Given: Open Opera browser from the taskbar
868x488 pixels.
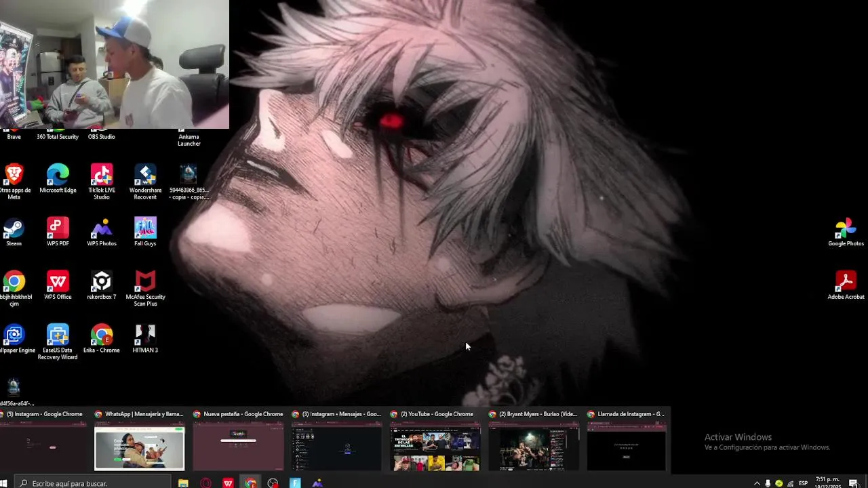Looking at the screenshot, I should (x=205, y=483).
